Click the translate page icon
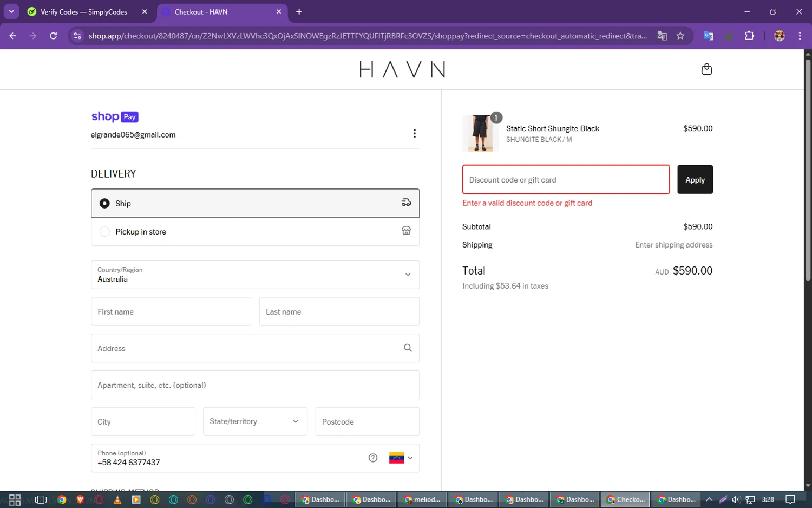812x508 pixels. tap(662, 36)
